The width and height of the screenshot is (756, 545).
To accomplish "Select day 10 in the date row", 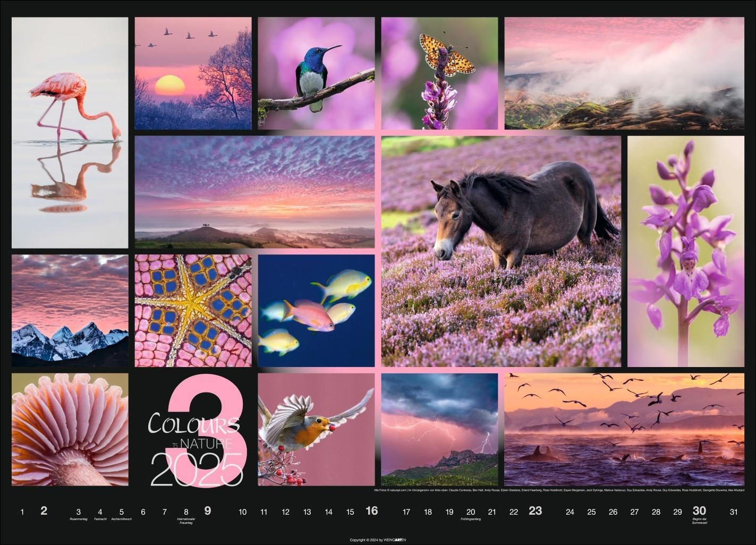I will [x=242, y=512].
